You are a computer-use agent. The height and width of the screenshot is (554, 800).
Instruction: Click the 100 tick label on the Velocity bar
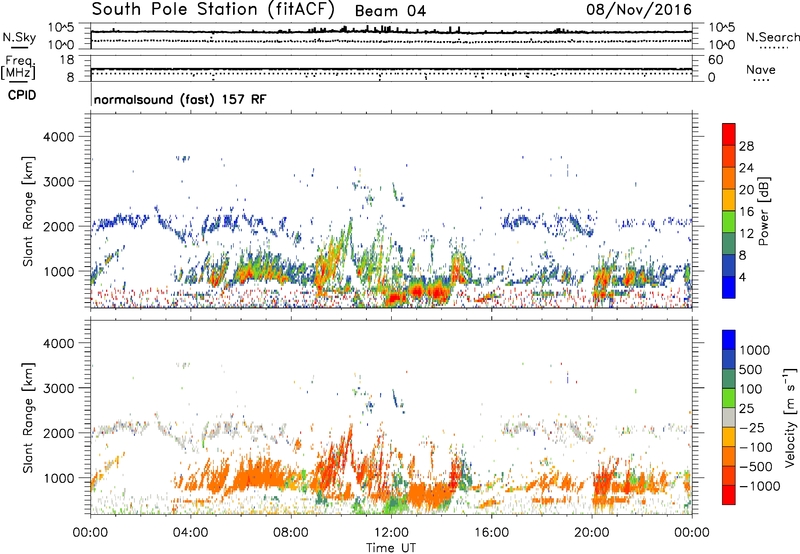(751, 389)
